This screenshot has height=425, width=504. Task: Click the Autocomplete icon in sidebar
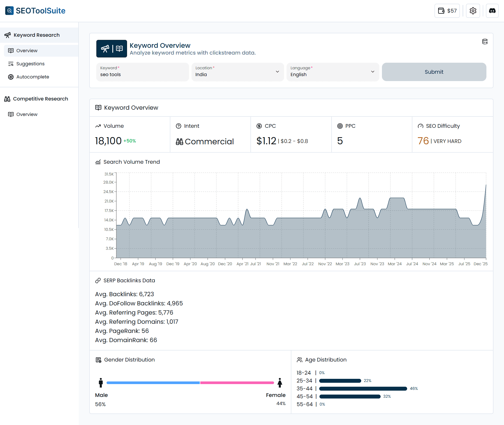(11, 77)
